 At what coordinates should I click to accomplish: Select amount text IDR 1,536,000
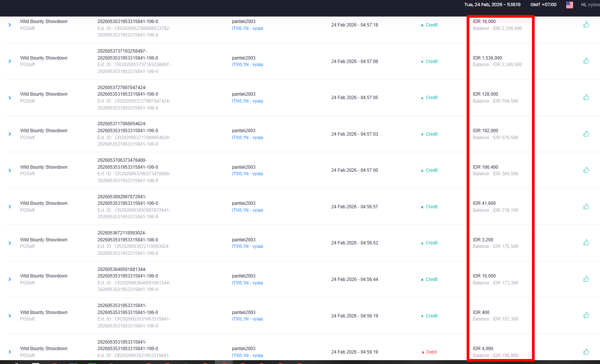coord(487,58)
